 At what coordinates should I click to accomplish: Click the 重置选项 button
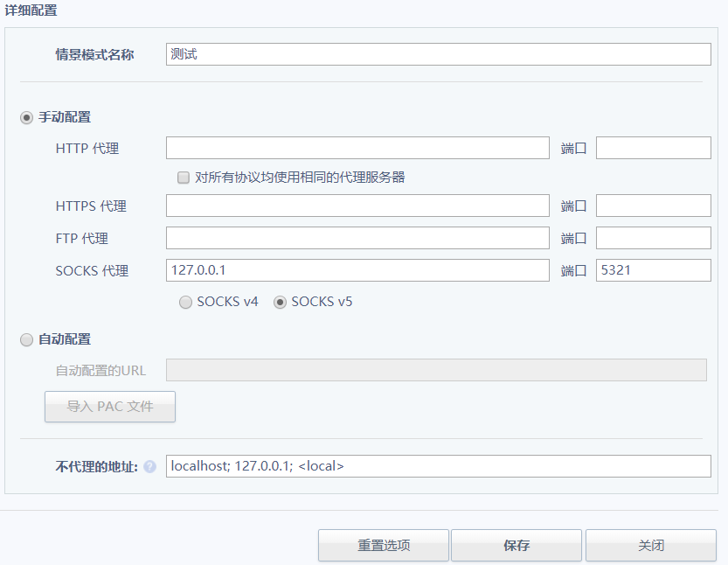tap(384, 545)
